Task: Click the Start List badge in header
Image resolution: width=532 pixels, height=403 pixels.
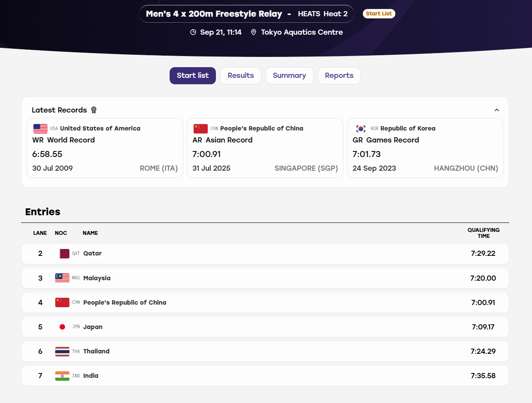Action: coord(379,14)
